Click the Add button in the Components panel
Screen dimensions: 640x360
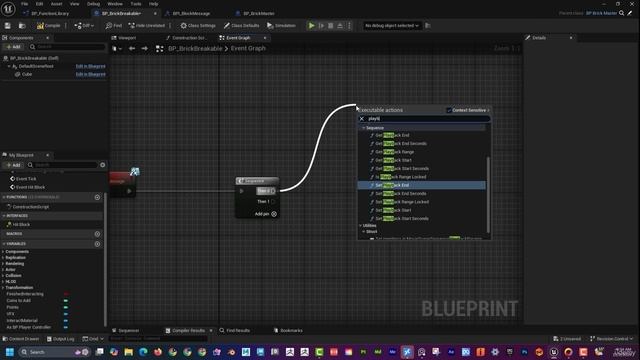[13, 47]
